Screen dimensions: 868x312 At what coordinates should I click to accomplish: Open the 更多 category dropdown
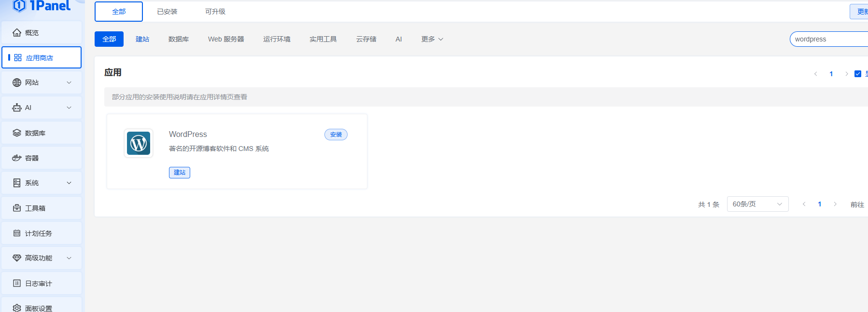pos(432,39)
